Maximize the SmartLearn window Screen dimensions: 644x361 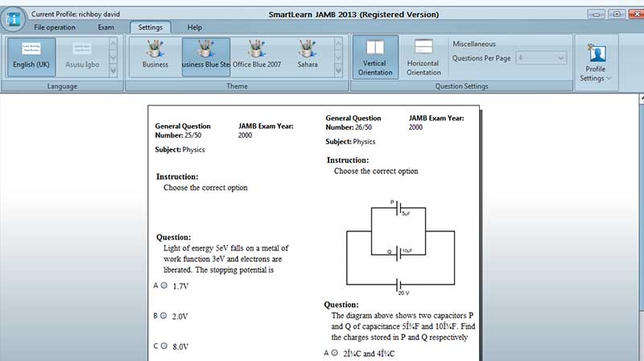(x=617, y=14)
